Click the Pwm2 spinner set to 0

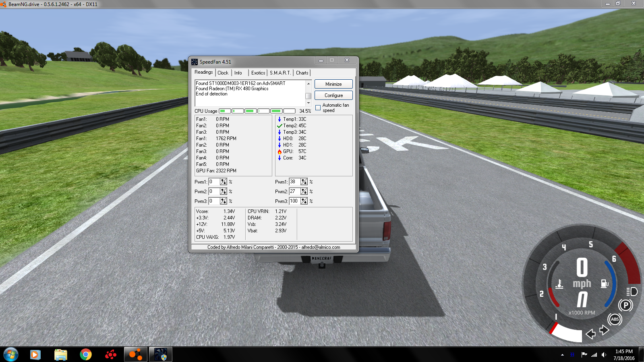coord(224,192)
